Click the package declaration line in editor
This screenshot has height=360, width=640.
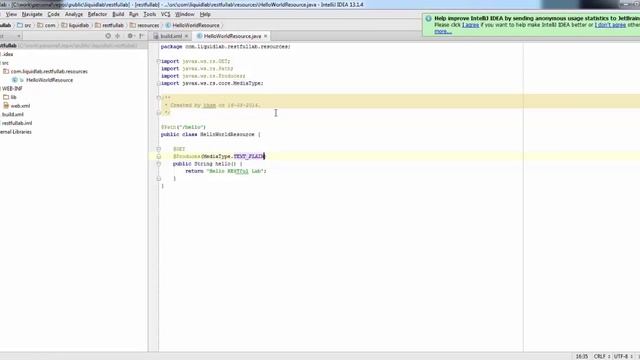tap(225, 47)
